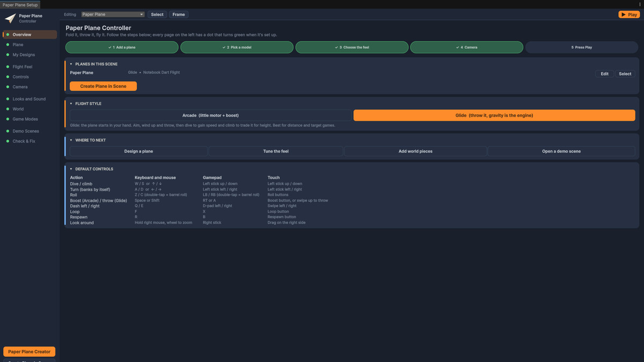The height and width of the screenshot is (362, 644).
Task: Go to the World sidebar page
Action: point(30,109)
